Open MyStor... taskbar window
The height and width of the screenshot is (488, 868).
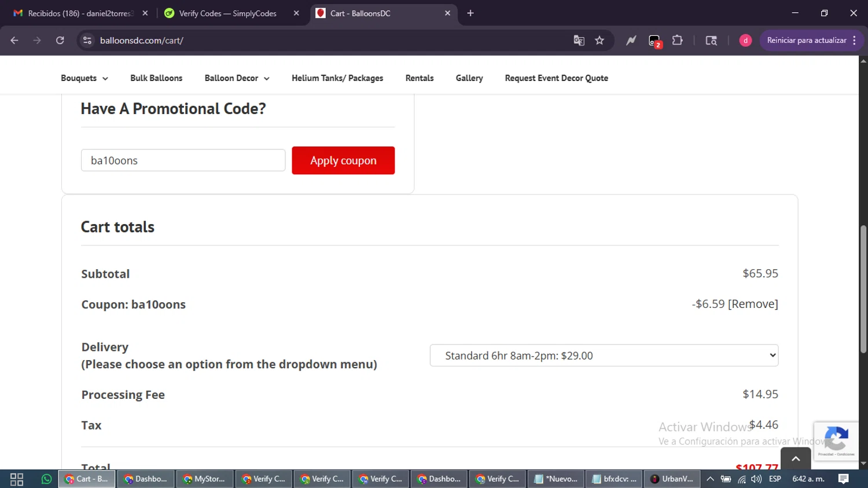(204, 479)
